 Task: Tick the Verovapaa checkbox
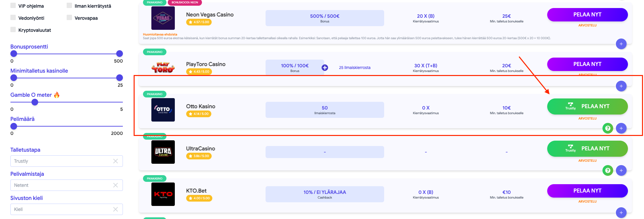click(x=69, y=18)
